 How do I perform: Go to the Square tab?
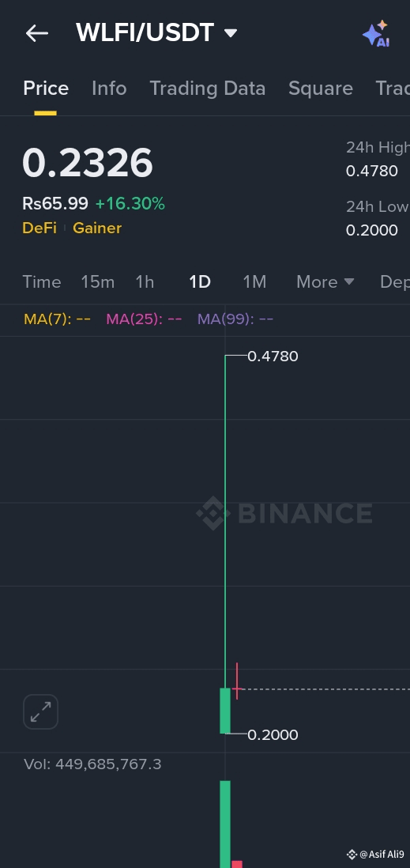(x=321, y=89)
